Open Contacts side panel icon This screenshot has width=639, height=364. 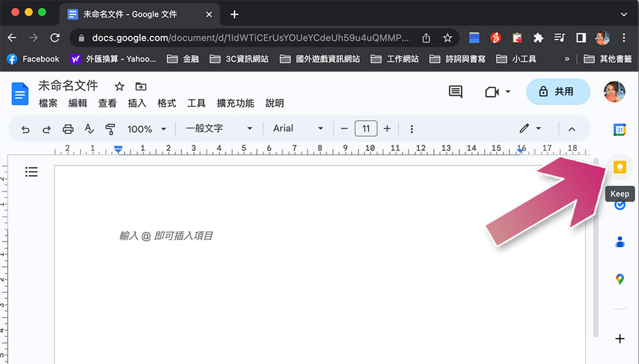[x=620, y=242]
